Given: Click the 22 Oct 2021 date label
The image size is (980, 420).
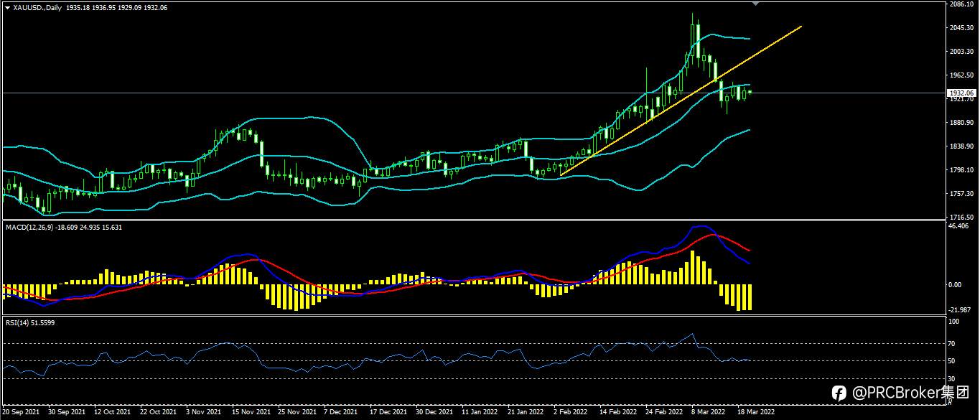Looking at the screenshot, I should (x=158, y=413).
